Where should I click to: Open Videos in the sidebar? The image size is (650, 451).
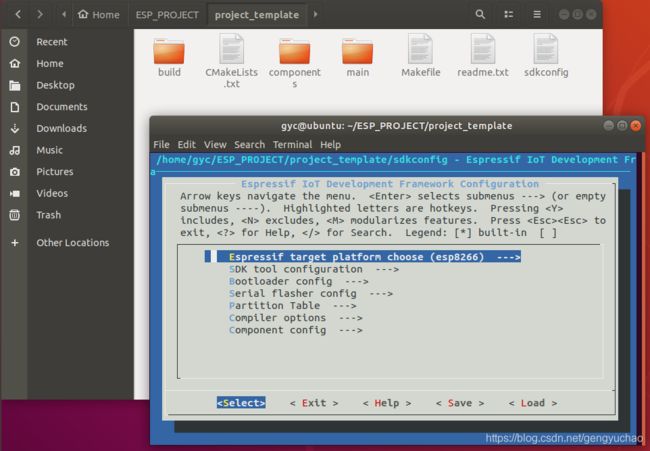click(x=67, y=193)
